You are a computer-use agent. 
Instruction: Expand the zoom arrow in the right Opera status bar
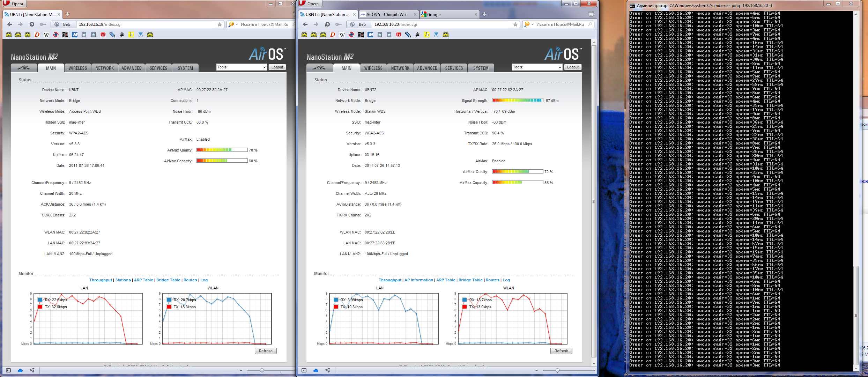[x=536, y=370]
